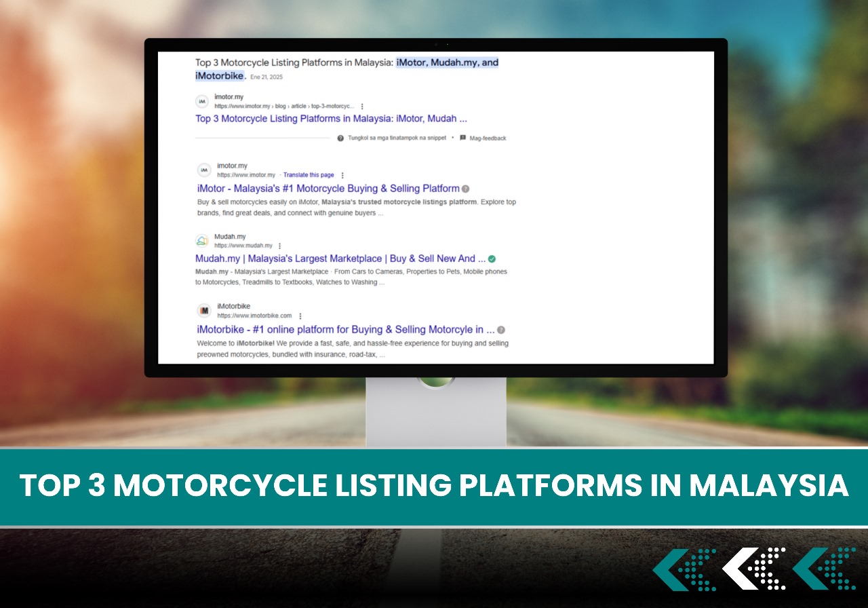Image resolution: width=868 pixels, height=608 pixels.
Task: Open the featured snippet link 'Top 3 Motorcycle Listing Platforms in Malaysia: iMotor, Mudah ...'
Action: (331, 119)
